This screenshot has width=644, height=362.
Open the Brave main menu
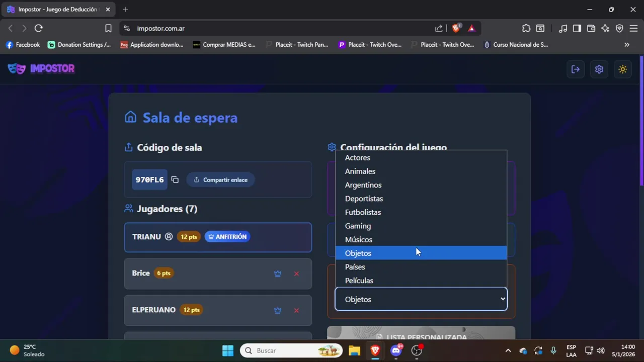coord(633,28)
